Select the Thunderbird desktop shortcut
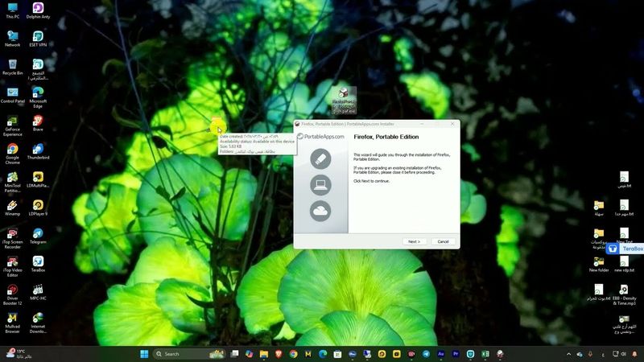The image size is (644, 362). pos(38,150)
